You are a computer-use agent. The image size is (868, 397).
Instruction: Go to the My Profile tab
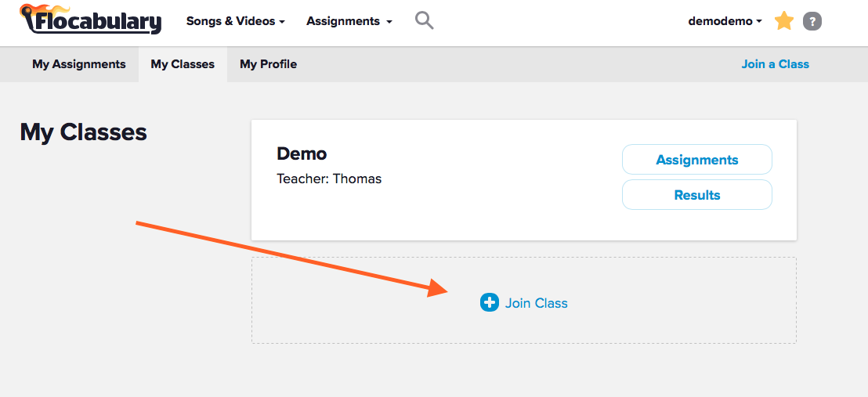pos(268,64)
